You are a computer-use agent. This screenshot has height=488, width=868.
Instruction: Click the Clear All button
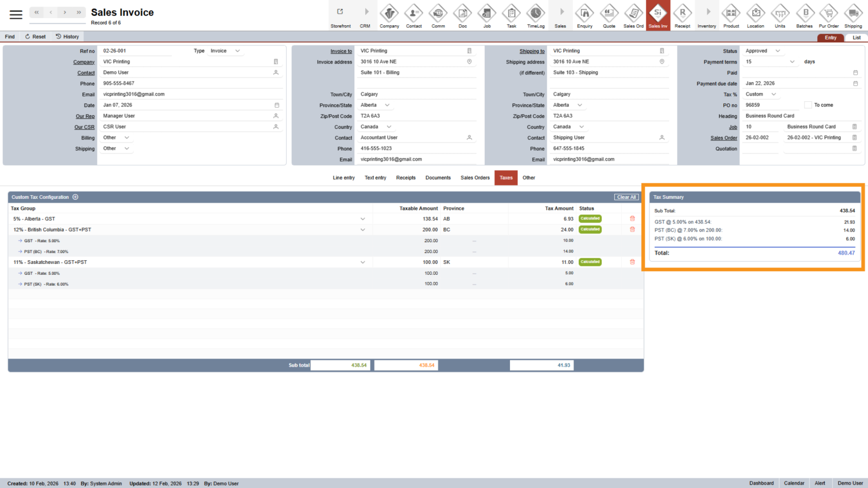[x=626, y=197]
